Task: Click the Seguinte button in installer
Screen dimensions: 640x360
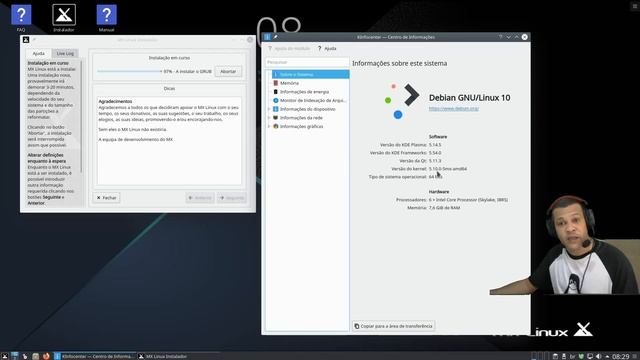Action: point(232,198)
